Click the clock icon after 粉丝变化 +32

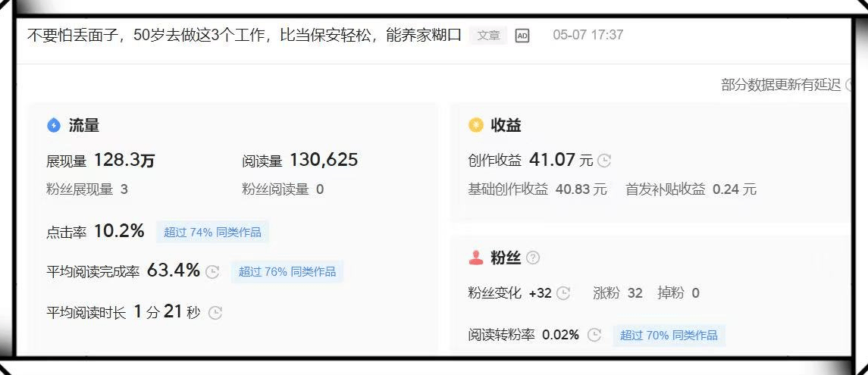[563, 293]
